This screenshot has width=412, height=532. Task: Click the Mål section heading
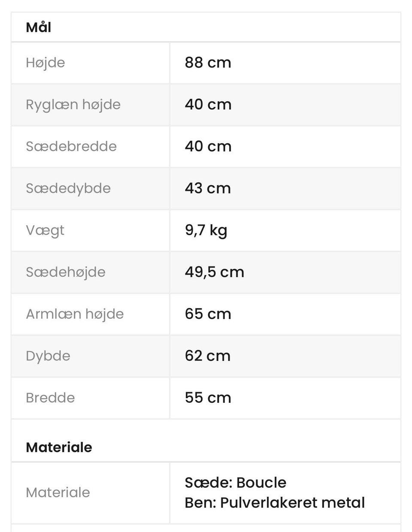coord(39,27)
